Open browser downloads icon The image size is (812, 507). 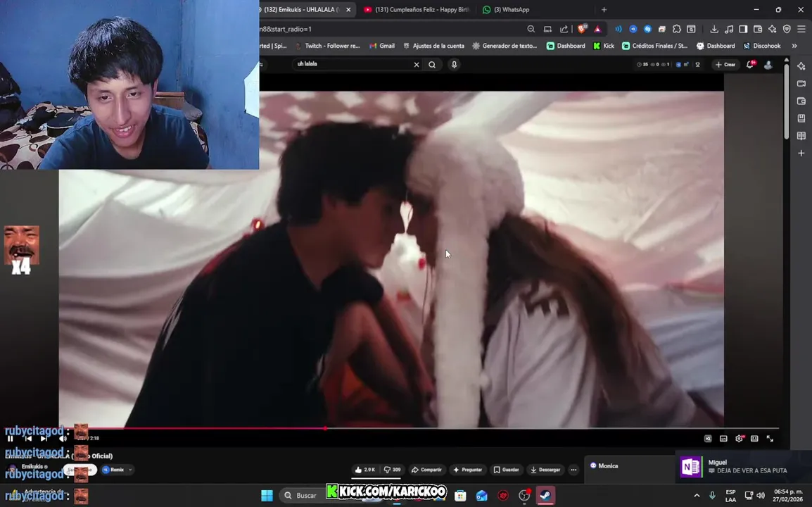pos(714,29)
